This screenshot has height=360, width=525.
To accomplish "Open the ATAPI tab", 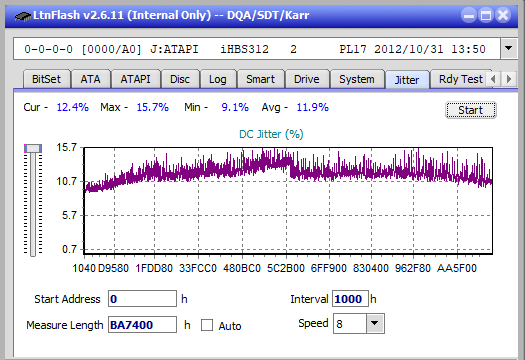I will pyautogui.click(x=135, y=79).
